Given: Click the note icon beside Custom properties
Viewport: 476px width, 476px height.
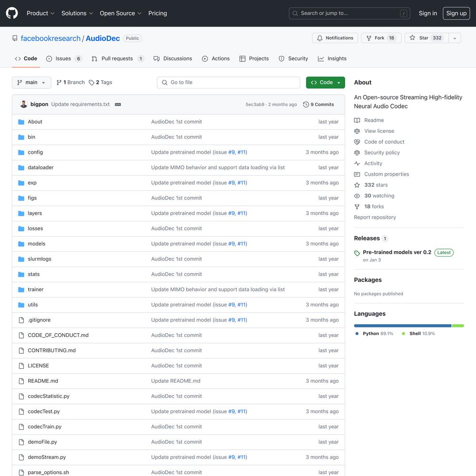Looking at the screenshot, I should coord(357,174).
